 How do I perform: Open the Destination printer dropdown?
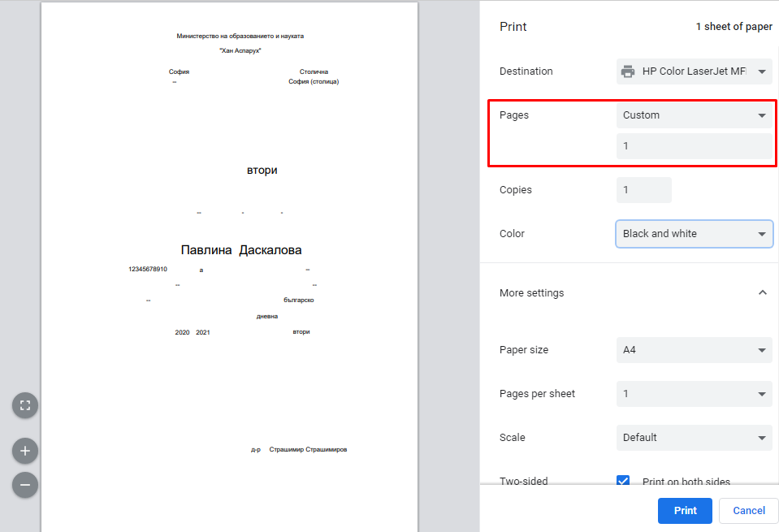pyautogui.click(x=694, y=71)
